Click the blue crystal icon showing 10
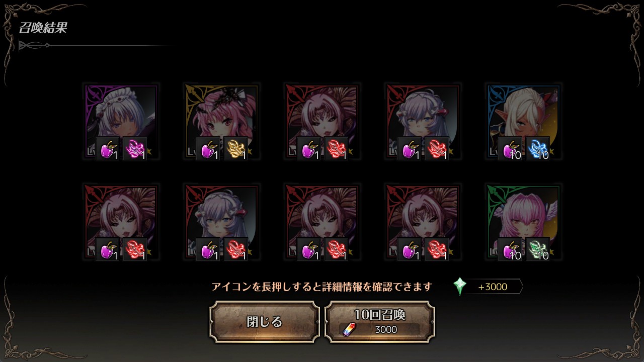Image resolution: width=644 pixels, height=362 pixels. coord(537,149)
